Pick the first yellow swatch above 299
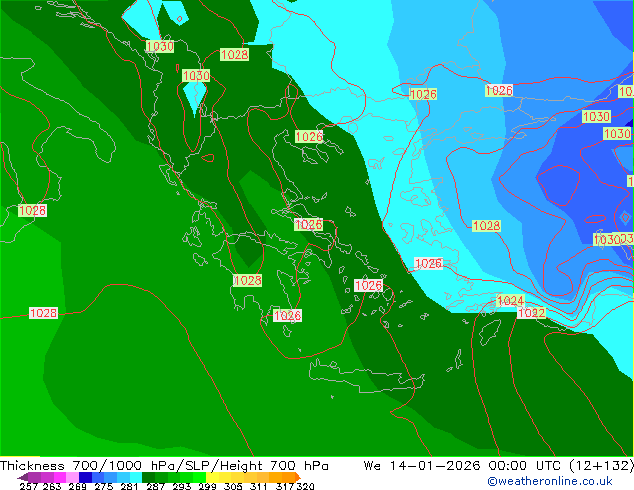The image size is (634, 490). tap(213, 477)
